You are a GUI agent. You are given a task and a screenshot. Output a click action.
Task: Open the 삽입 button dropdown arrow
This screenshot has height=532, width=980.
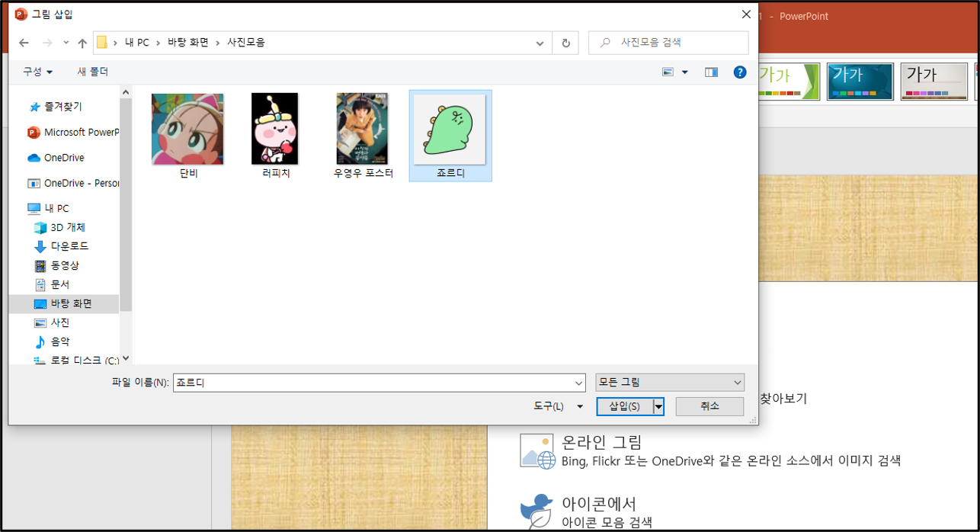click(x=658, y=406)
